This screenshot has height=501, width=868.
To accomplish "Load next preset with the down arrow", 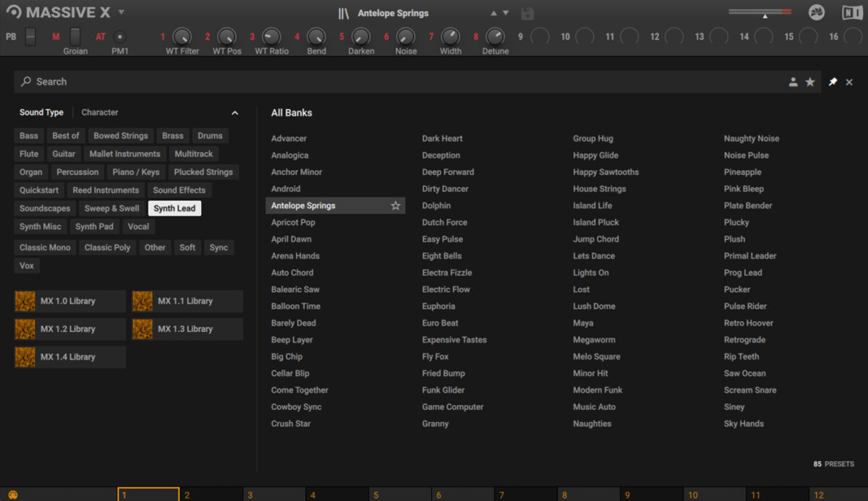I will click(506, 13).
